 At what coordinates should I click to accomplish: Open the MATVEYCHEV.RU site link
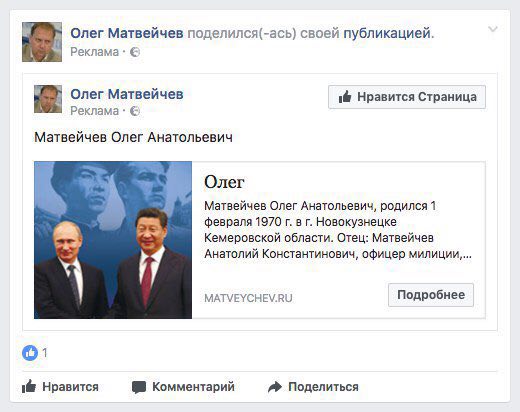pos(248,298)
